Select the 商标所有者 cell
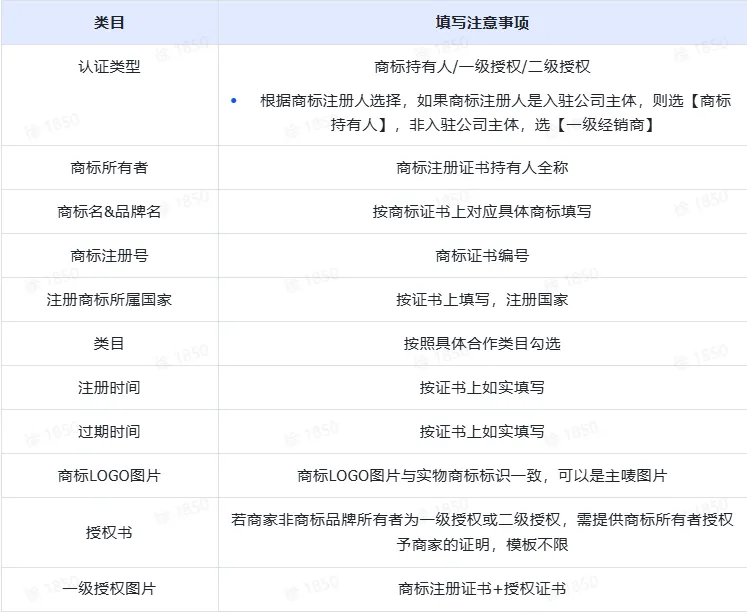 point(109,168)
